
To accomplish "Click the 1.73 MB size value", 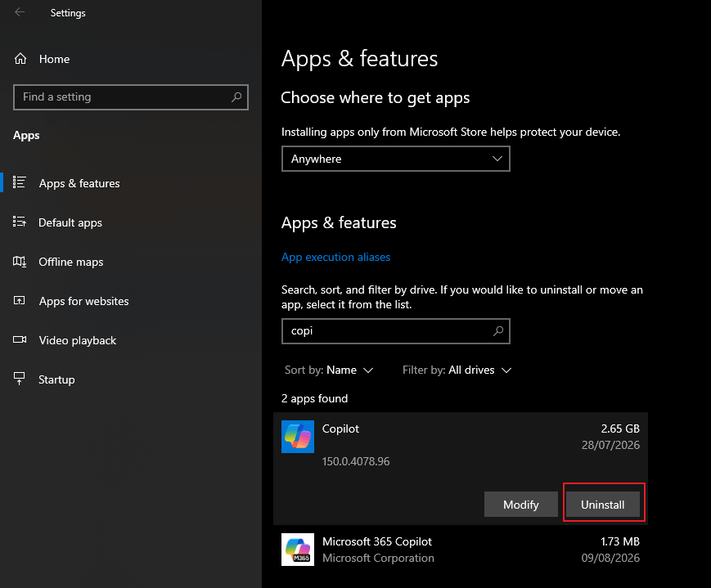I will coord(620,541).
